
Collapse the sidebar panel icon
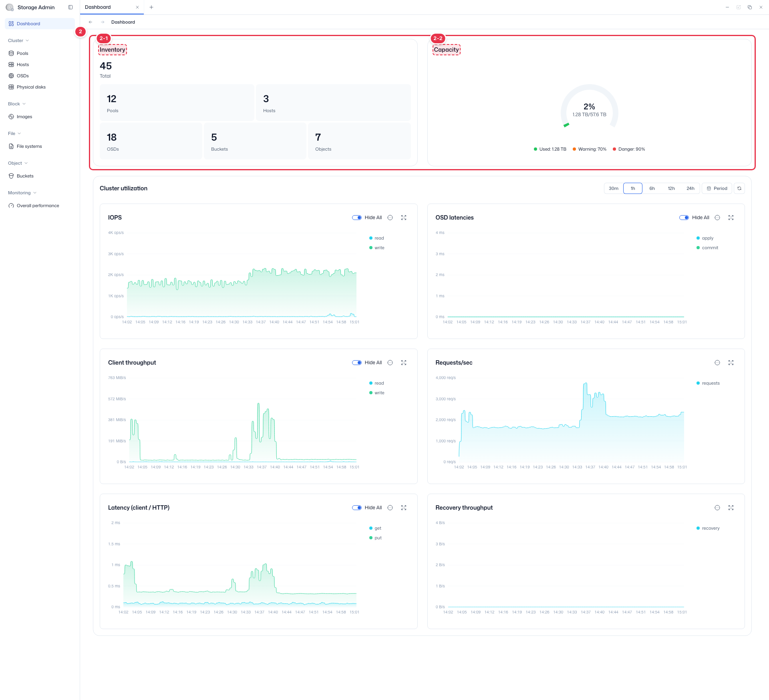click(70, 7)
